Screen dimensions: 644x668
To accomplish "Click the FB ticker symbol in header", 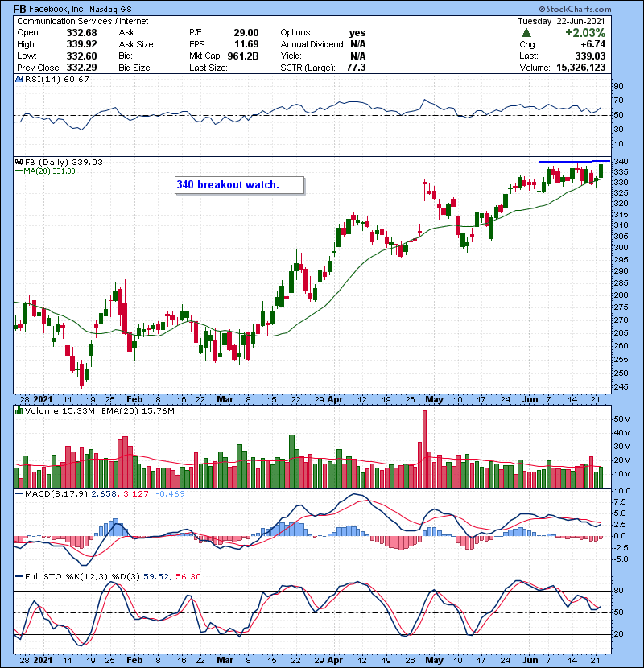I will (19, 9).
